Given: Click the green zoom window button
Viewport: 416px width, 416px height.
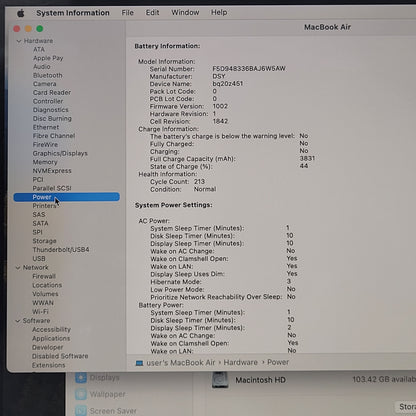Looking at the screenshot, I should pyautogui.click(x=40, y=29).
